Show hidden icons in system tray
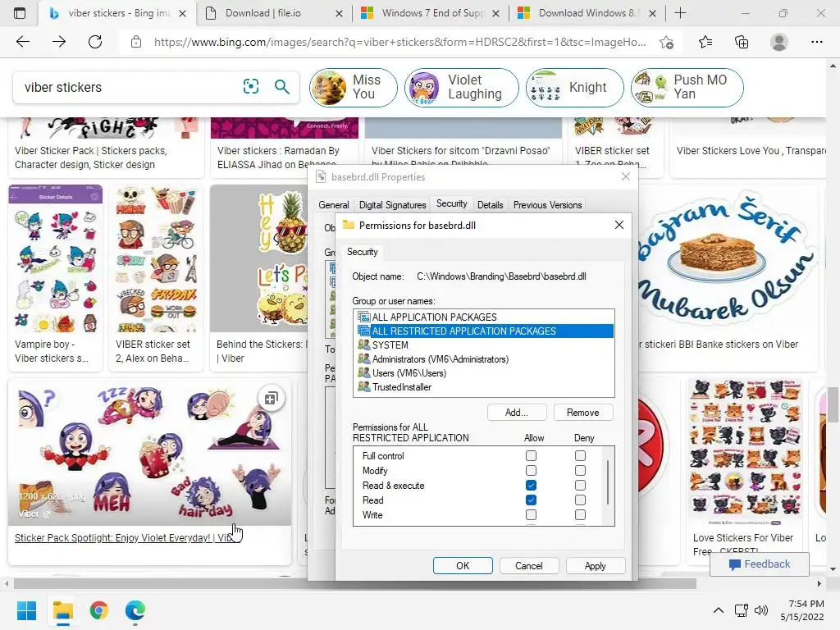The image size is (840, 630). (719, 610)
